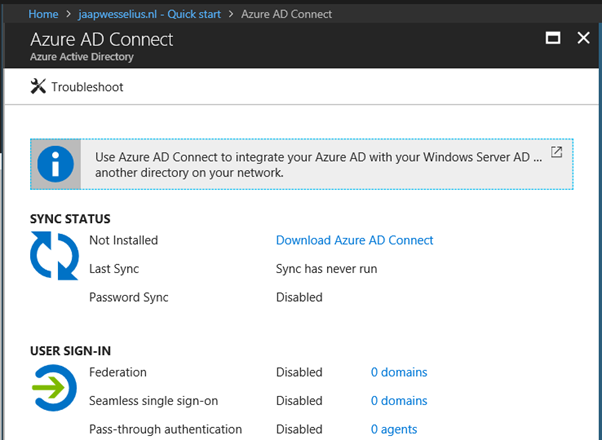
Task: Go to Home in the breadcrumb
Action: pyautogui.click(x=43, y=14)
